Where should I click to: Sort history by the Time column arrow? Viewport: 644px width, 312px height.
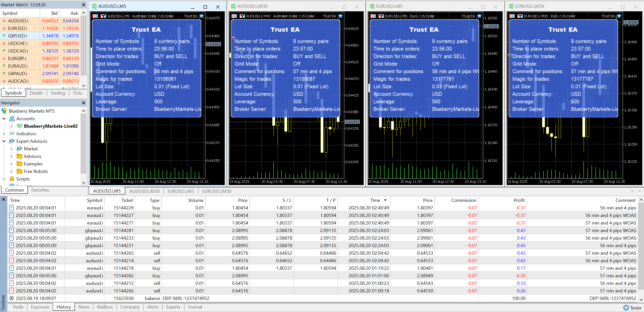pyautogui.click(x=385, y=200)
